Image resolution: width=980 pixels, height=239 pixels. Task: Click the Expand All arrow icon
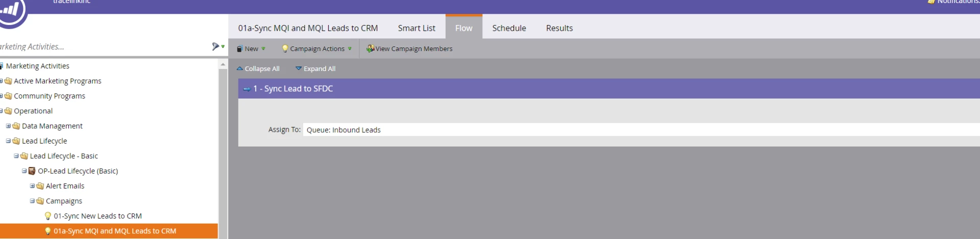pyautogui.click(x=299, y=68)
